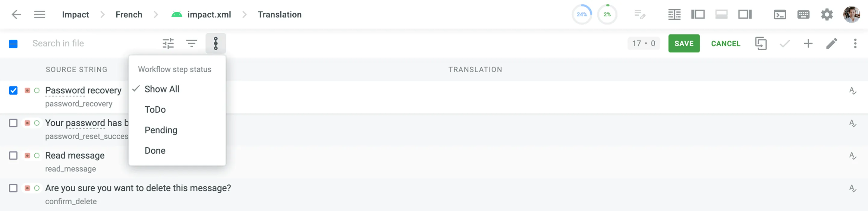
Task: Open the sorting filter dropdown
Action: click(191, 43)
